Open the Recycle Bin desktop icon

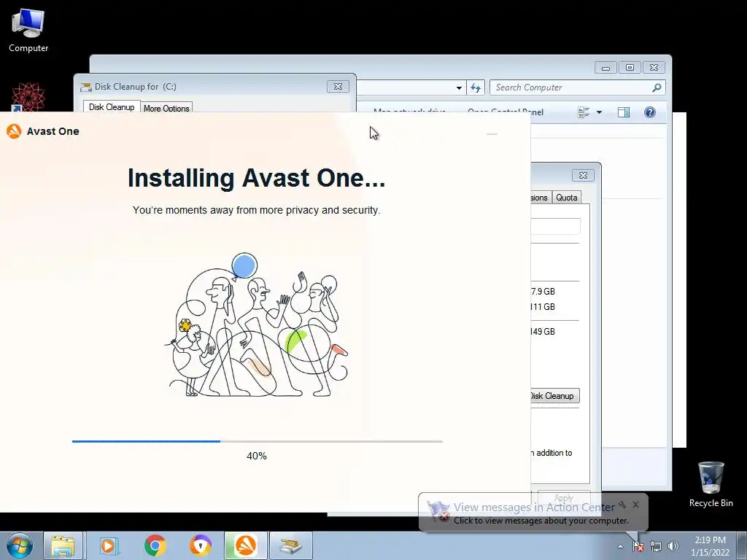(711, 484)
